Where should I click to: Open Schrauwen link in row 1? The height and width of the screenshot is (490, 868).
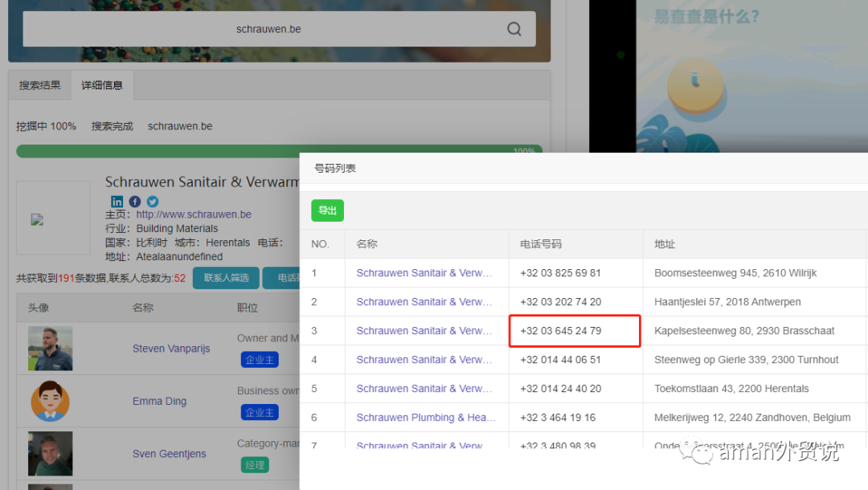click(x=424, y=272)
